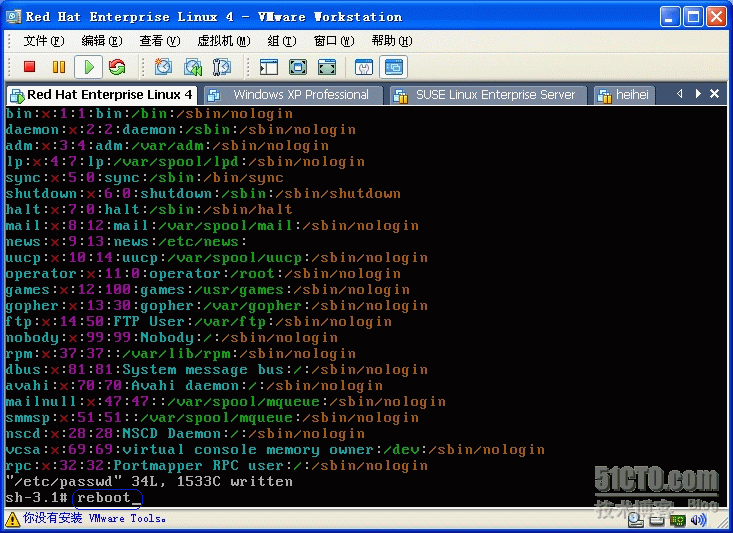Image resolution: width=733 pixels, height=533 pixels.
Task: Select the Red Hat Enterprise Linux 4 tab
Action: [x=102, y=95]
